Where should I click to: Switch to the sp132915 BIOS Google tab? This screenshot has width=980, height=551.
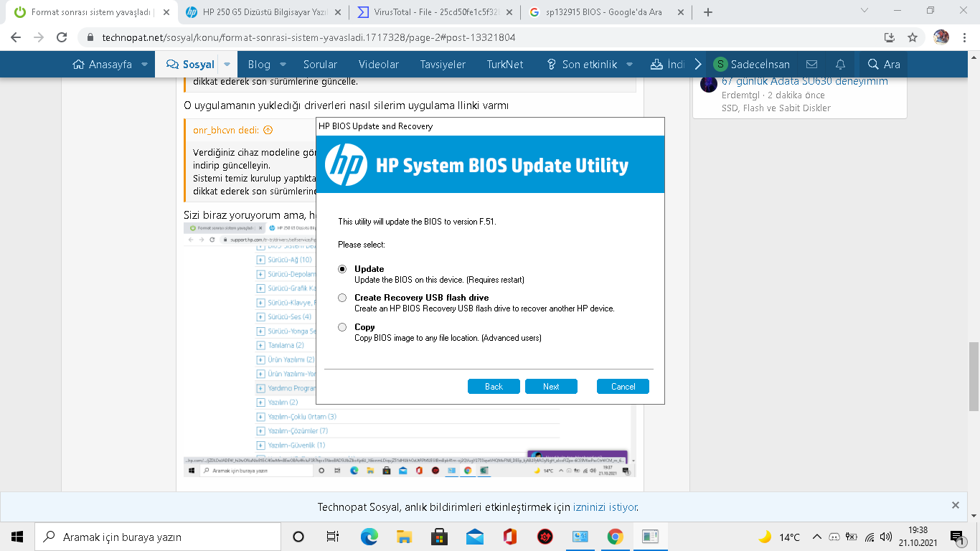(603, 12)
